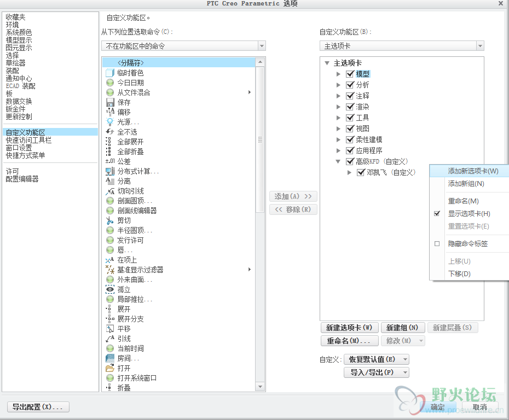The width and height of the screenshot is (509, 420).
Task: Select the 临时着色 shading icon
Action: 110,73
